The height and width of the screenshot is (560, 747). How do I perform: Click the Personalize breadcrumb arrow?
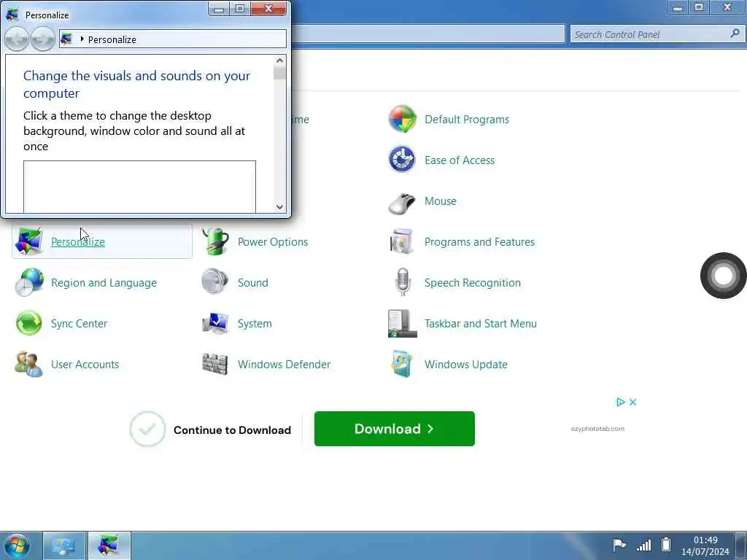click(82, 39)
